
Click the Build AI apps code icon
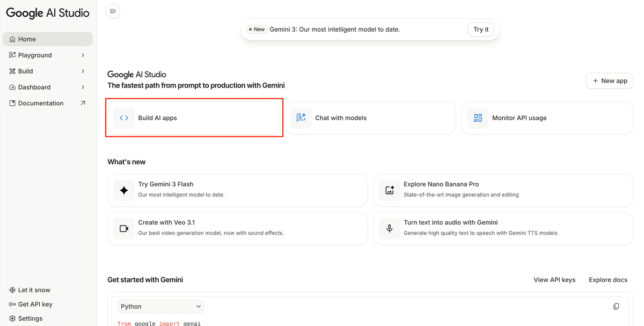pyautogui.click(x=124, y=118)
